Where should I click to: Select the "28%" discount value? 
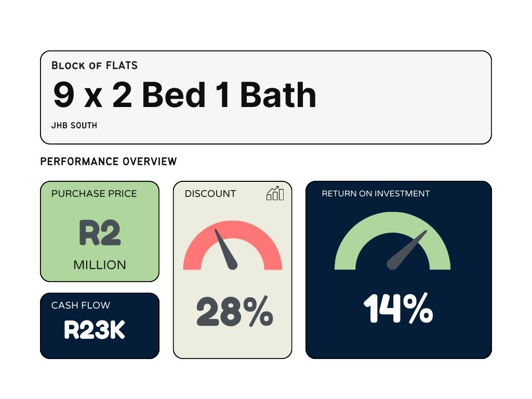[234, 312]
